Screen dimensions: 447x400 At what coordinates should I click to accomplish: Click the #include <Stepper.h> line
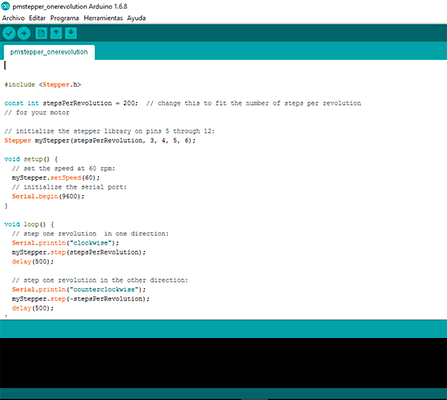(43, 85)
